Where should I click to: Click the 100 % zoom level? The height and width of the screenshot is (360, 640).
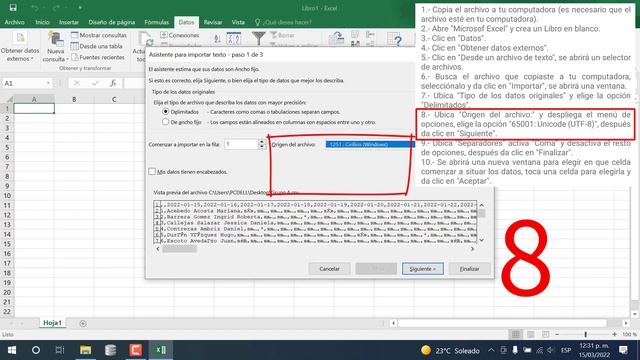[629, 335]
